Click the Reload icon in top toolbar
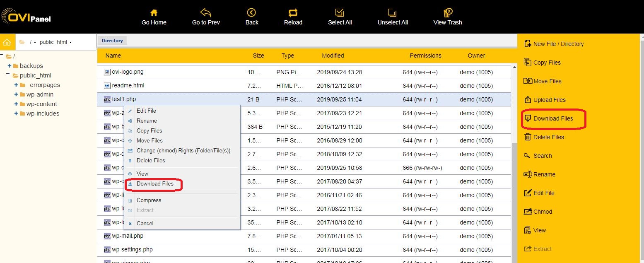 pos(293,13)
